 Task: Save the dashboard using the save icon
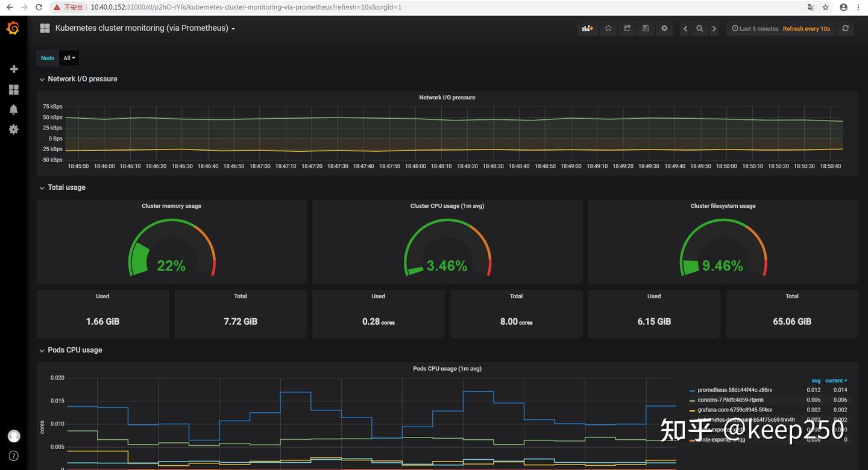tap(645, 28)
